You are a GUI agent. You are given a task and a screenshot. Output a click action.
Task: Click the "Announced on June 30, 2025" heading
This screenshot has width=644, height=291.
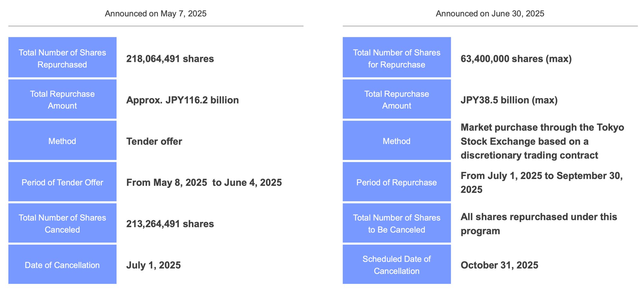(490, 14)
